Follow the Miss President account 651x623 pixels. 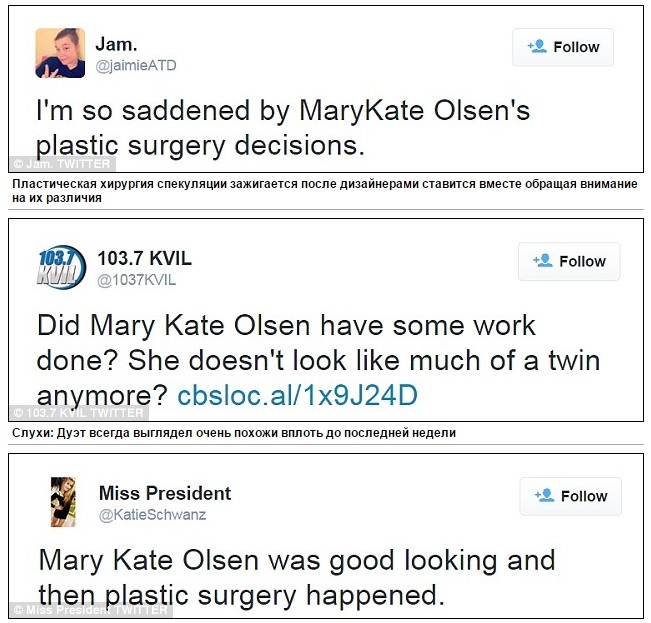[571, 496]
